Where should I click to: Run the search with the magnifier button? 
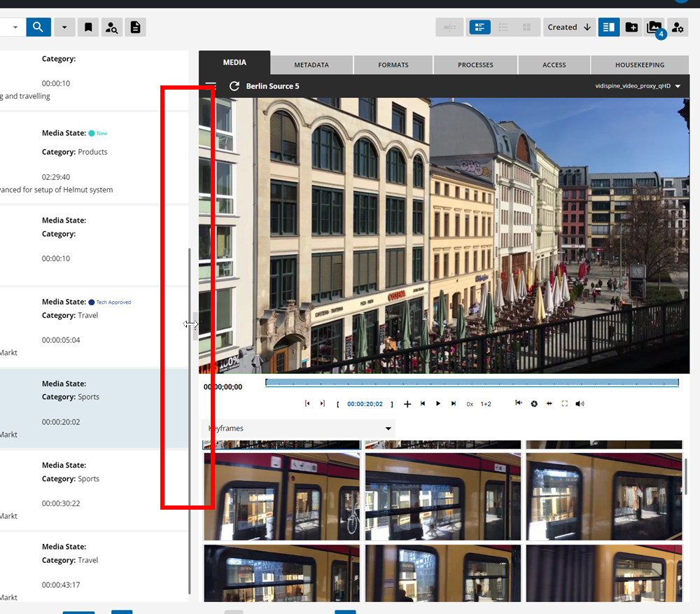[38, 27]
